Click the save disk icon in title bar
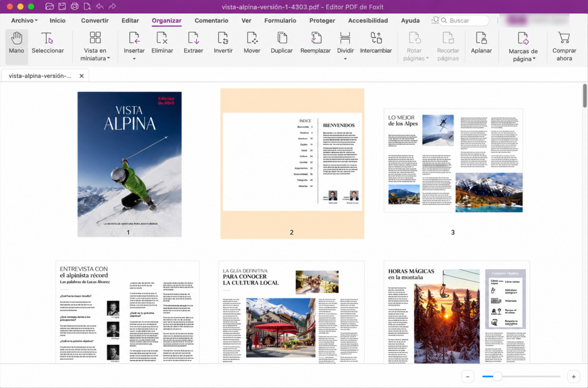The width and height of the screenshot is (588, 388). click(x=62, y=6)
